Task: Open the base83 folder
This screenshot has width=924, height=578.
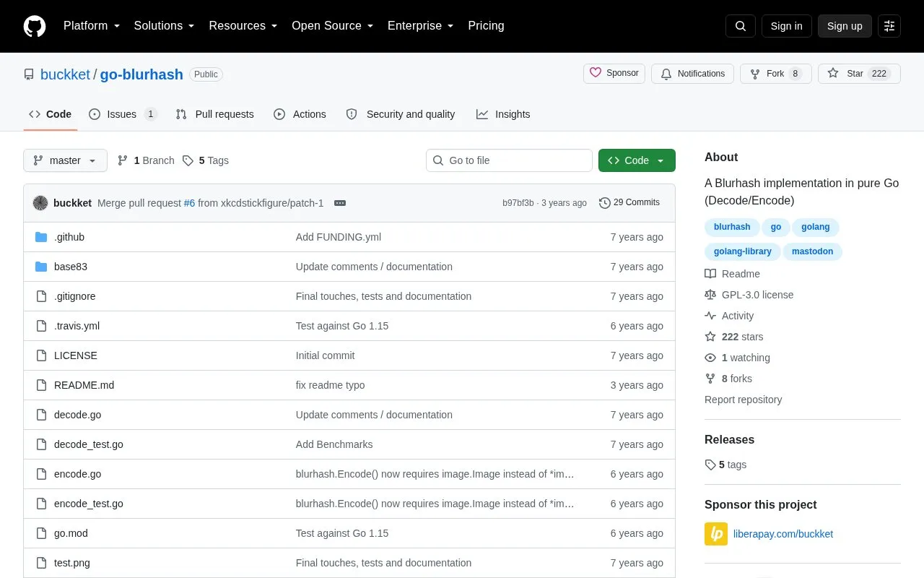Action: 71,267
